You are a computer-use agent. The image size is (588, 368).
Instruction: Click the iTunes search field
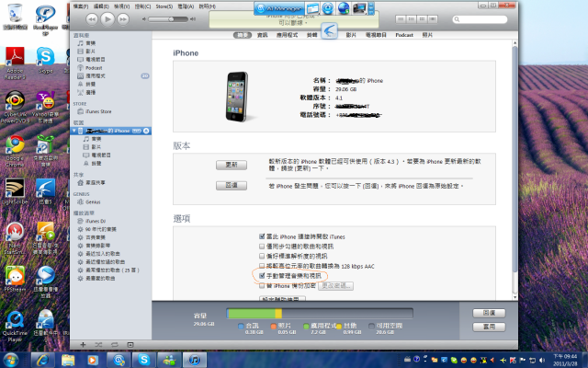tap(480, 19)
